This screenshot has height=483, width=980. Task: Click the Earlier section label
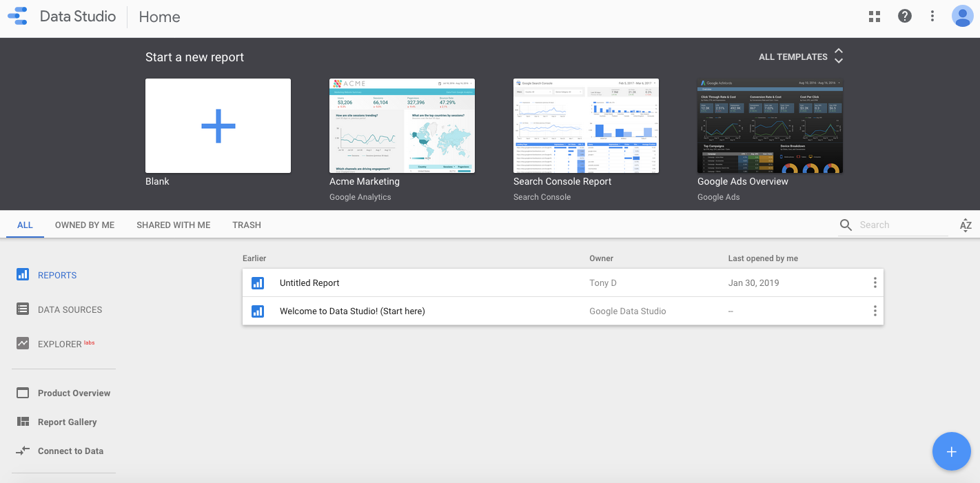click(254, 258)
